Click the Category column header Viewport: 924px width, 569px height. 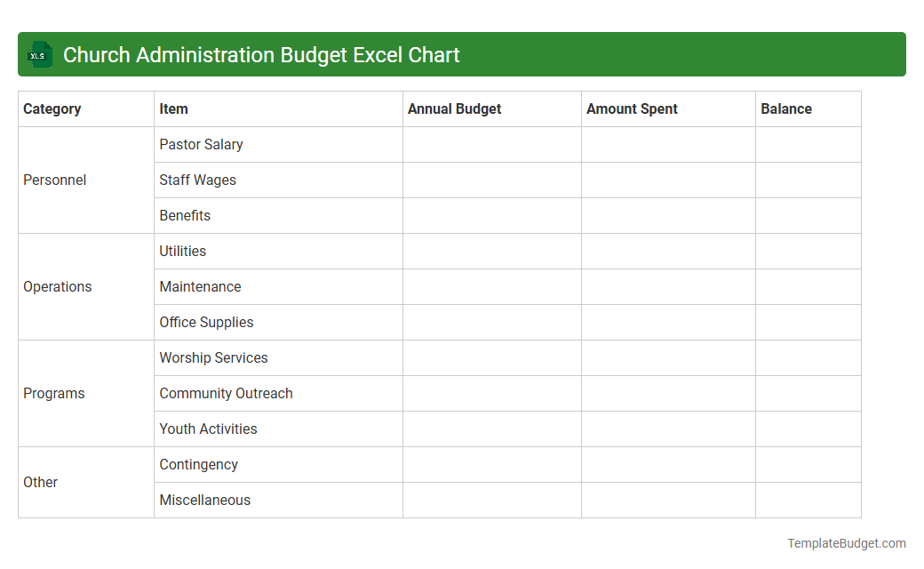coord(52,108)
